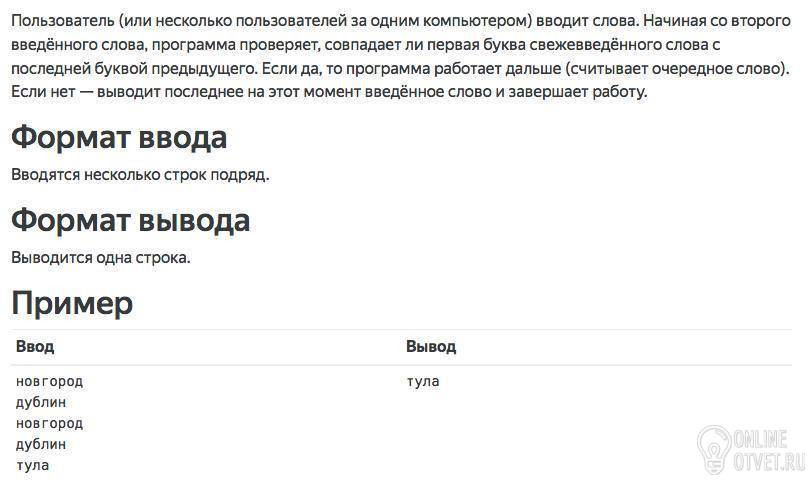
Task: Click the 'Формат вывода' heading
Action: point(130,220)
